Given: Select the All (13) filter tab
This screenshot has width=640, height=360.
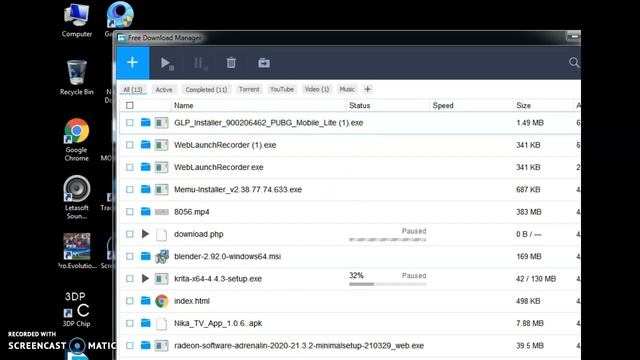Looking at the screenshot, I should coord(133,90).
